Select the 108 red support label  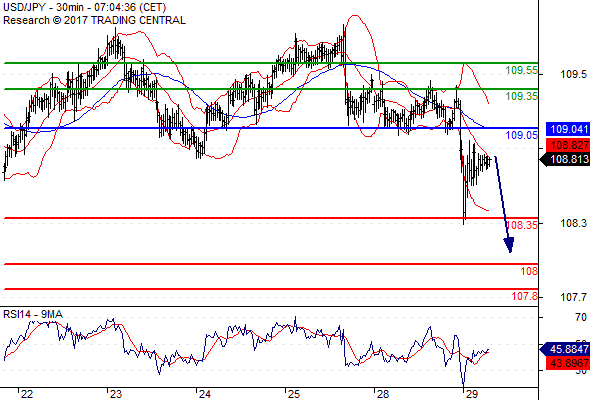[x=529, y=271]
